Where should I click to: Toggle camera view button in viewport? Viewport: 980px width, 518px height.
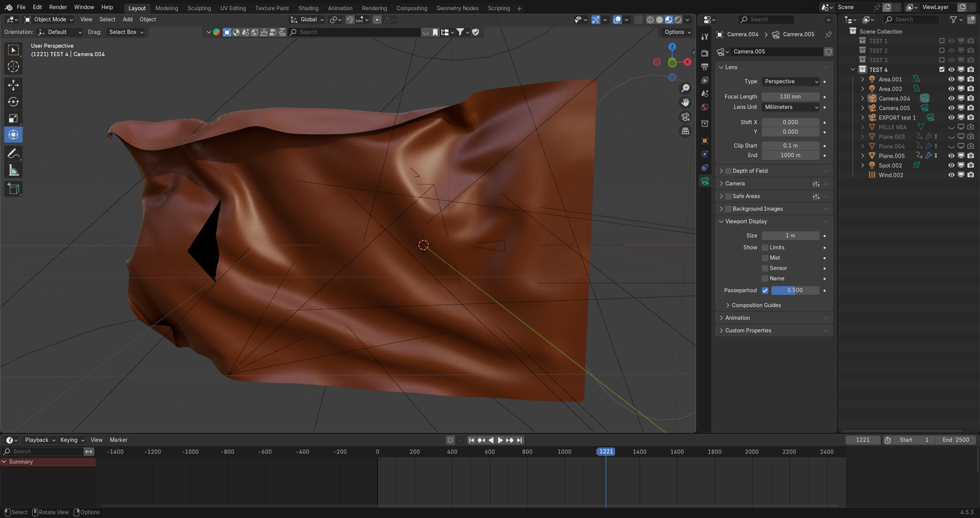685,117
